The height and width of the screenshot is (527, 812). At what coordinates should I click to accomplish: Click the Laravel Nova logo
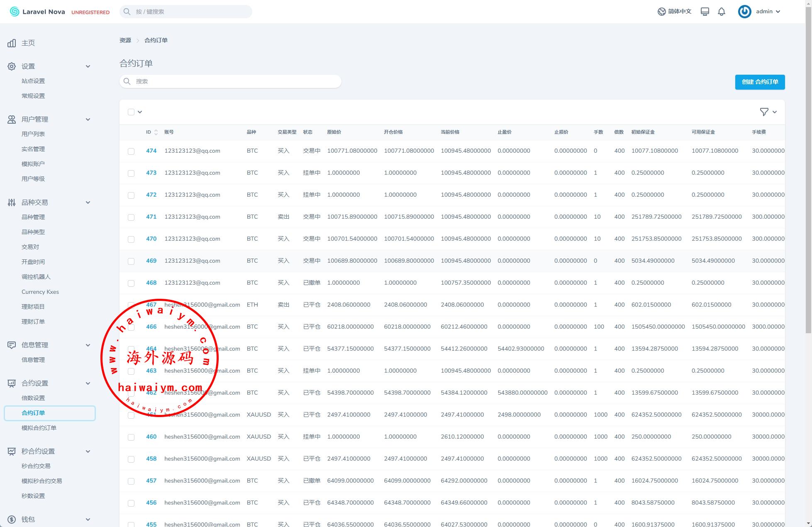click(x=37, y=12)
